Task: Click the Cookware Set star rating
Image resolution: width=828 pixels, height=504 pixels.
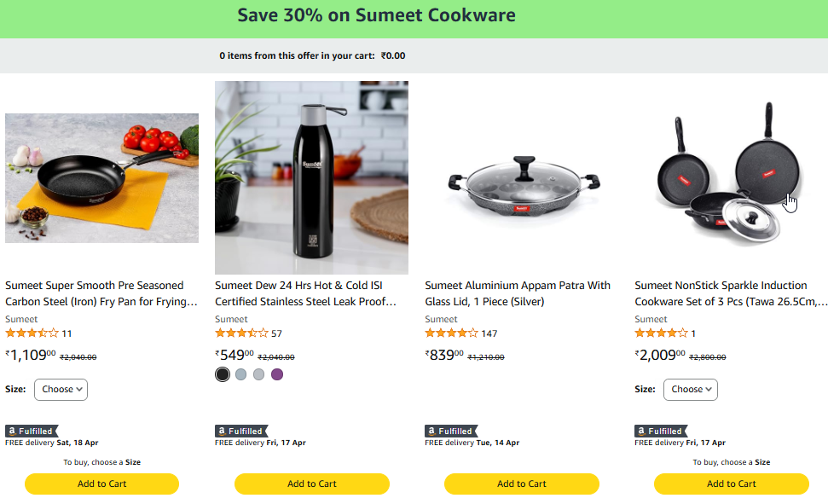Action: click(661, 333)
